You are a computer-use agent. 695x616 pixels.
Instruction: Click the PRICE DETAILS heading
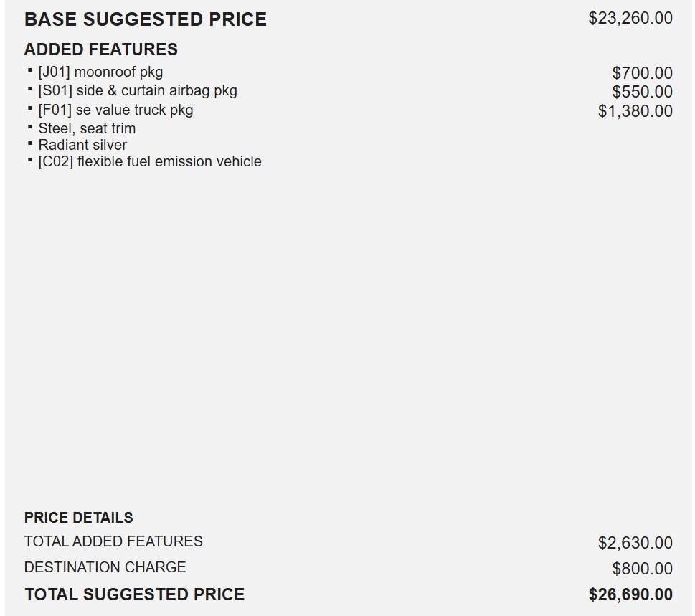click(x=79, y=518)
